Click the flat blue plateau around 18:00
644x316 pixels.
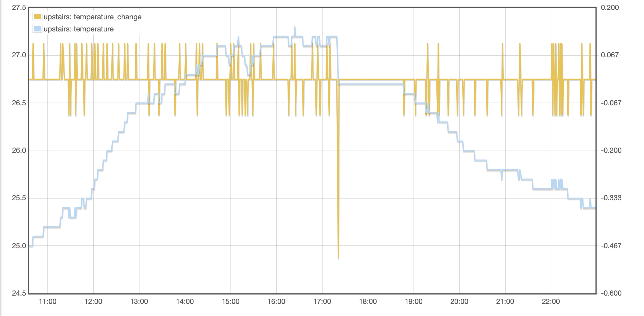point(371,84)
